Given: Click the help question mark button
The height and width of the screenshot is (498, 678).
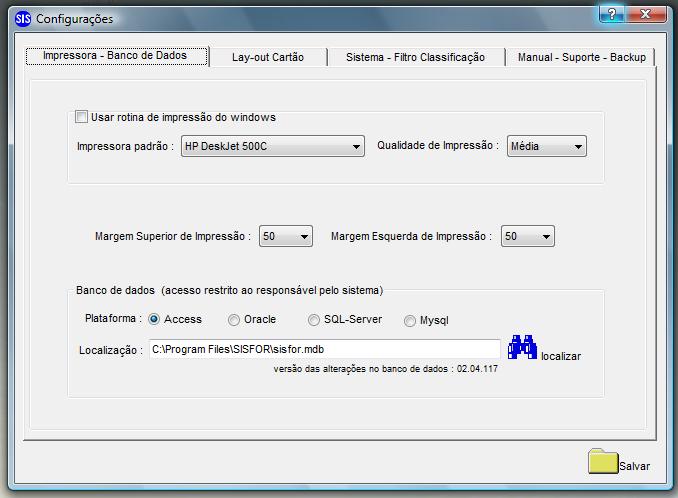Looking at the screenshot, I should 612,14.
